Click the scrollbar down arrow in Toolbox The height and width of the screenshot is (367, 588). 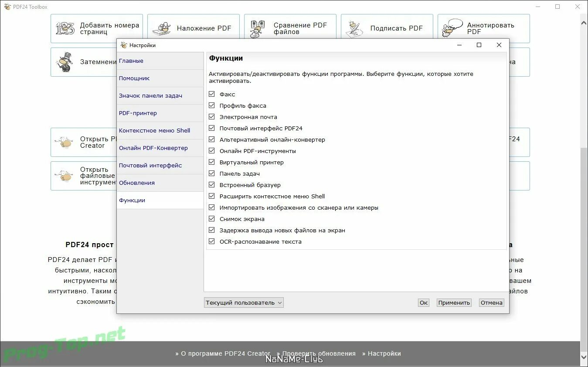click(584, 357)
